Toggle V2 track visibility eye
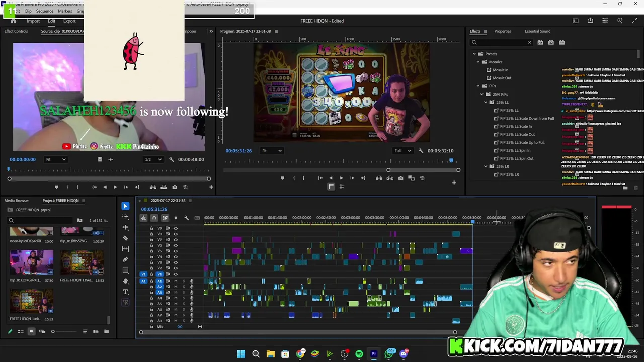Image resolution: width=644 pixels, height=362 pixels. click(176, 268)
